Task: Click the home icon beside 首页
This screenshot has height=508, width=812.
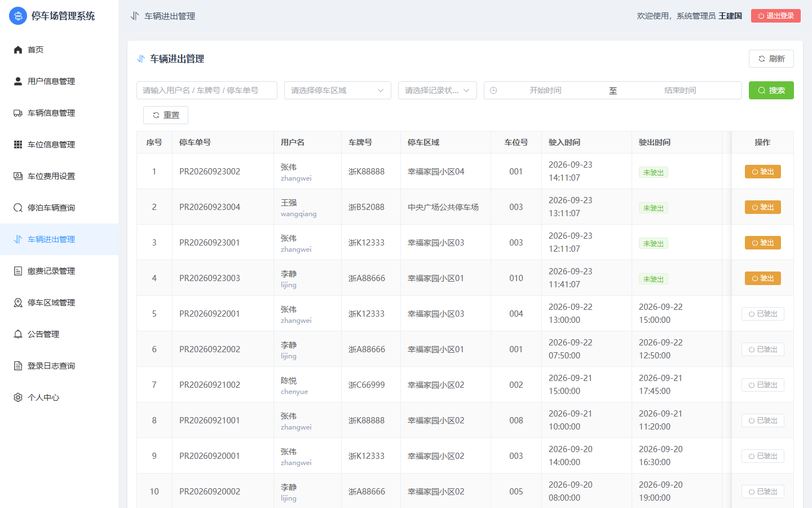Action: point(18,50)
